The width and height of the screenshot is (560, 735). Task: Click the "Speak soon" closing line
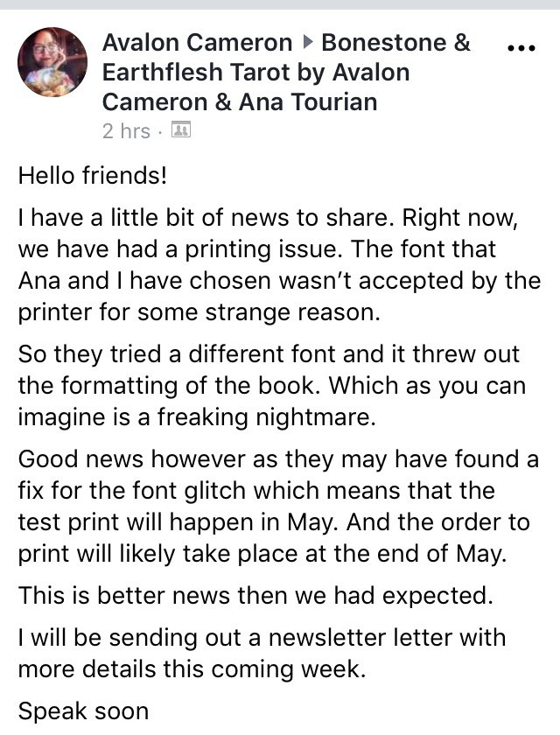coord(83,711)
